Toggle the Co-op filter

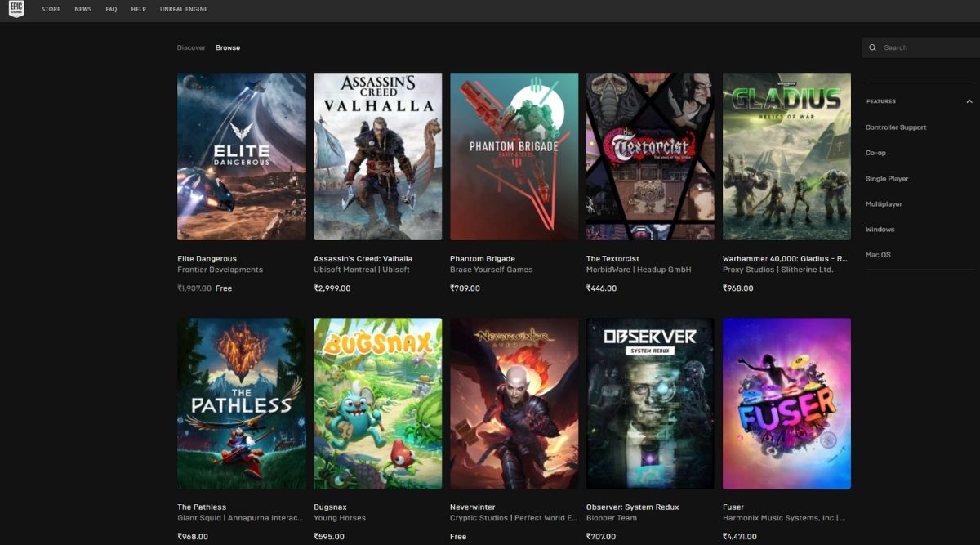tap(875, 153)
